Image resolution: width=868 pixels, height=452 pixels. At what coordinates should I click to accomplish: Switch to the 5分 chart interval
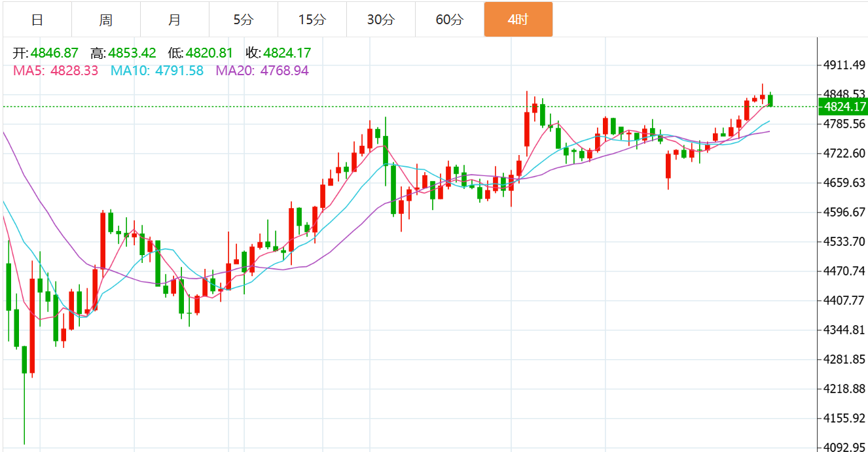point(243,20)
